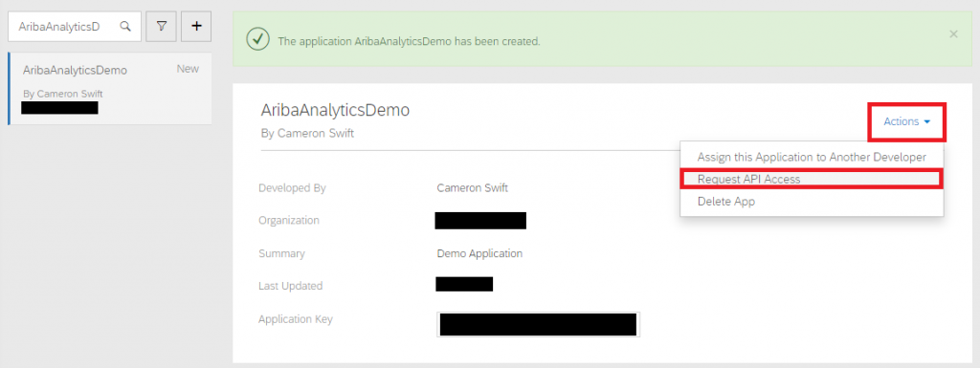Click the application created notification message
Screen dimensions: 980x368
click(x=409, y=42)
